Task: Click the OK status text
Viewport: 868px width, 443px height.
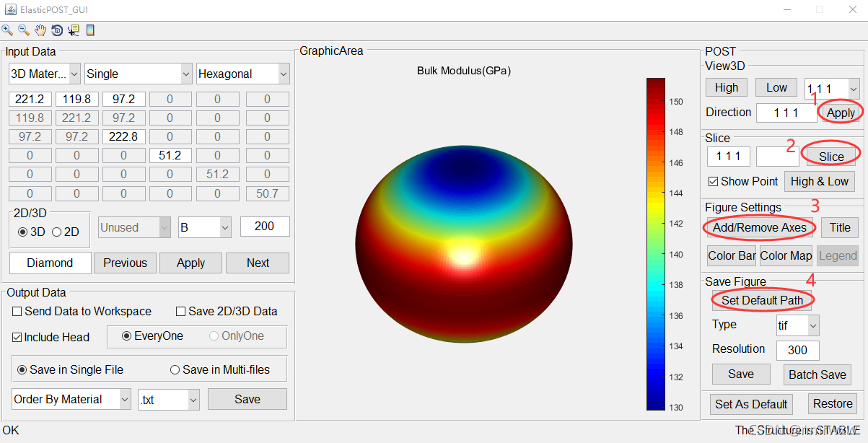Action: click(11, 431)
